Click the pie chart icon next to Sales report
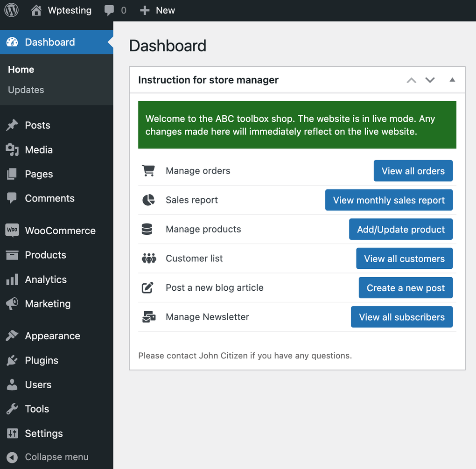476x469 pixels. click(148, 200)
